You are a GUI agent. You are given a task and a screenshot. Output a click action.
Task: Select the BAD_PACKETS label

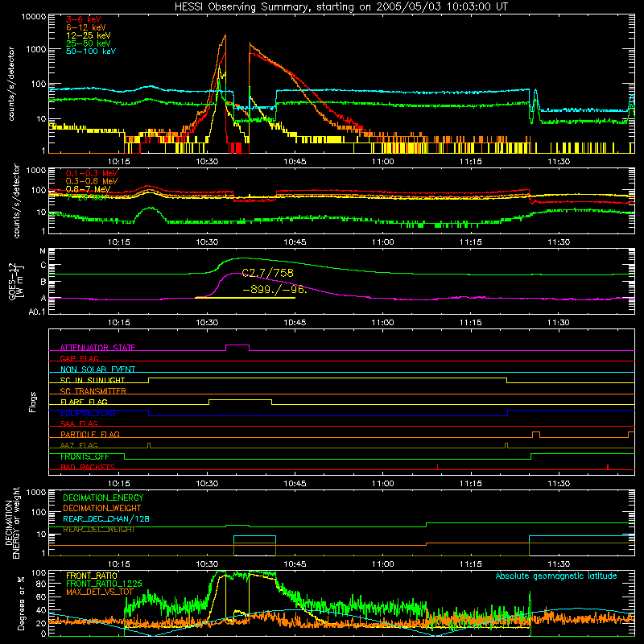88,468
